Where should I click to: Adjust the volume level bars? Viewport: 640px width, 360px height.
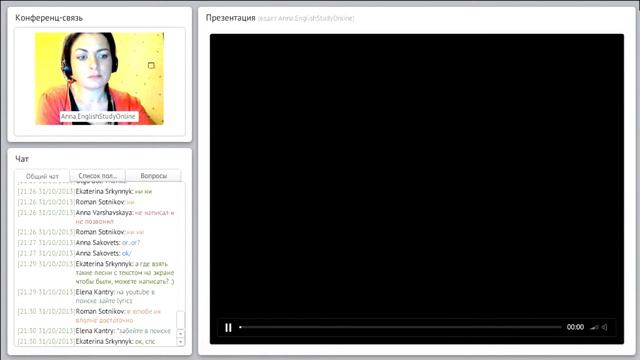tap(594, 327)
